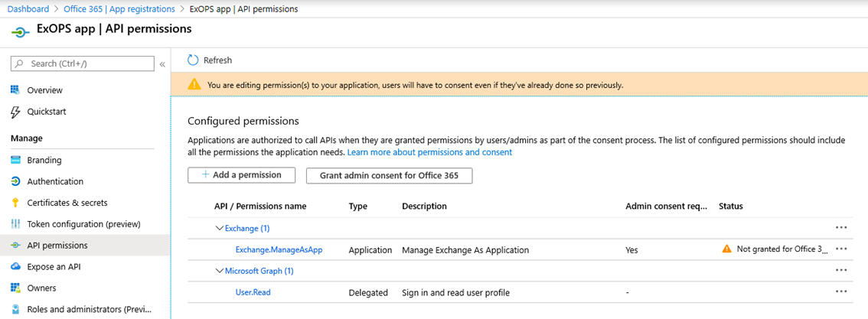Open User.Read permission link
Screen dimensions: 868x319
click(253, 292)
